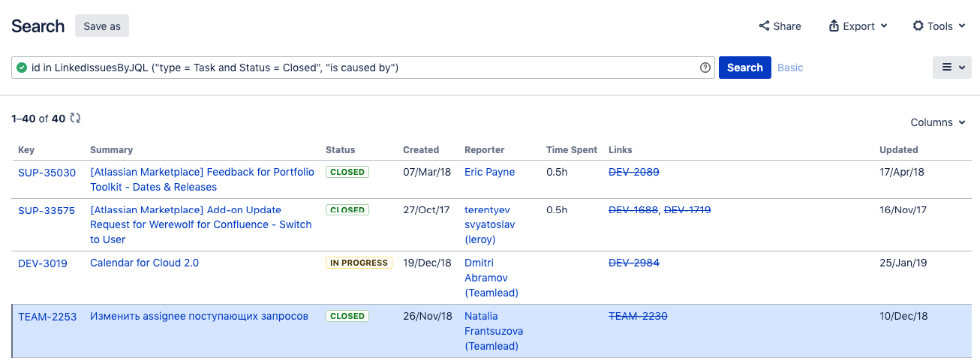
Task: Click into the JQL query field
Action: [360, 68]
